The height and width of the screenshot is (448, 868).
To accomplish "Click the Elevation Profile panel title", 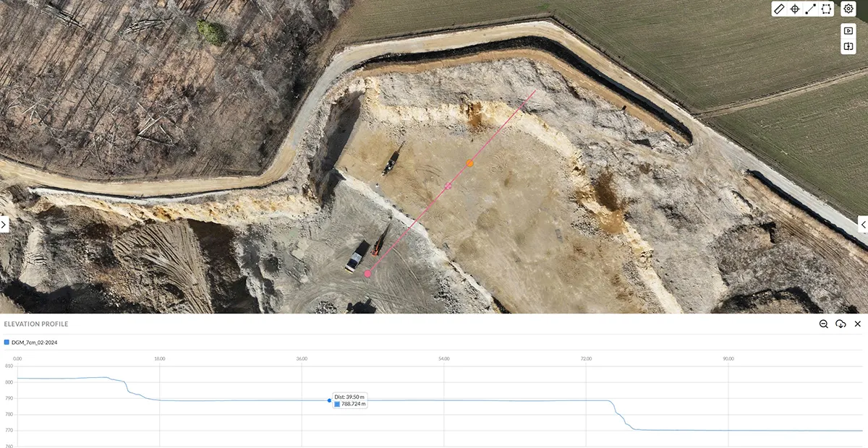I will click(35, 324).
